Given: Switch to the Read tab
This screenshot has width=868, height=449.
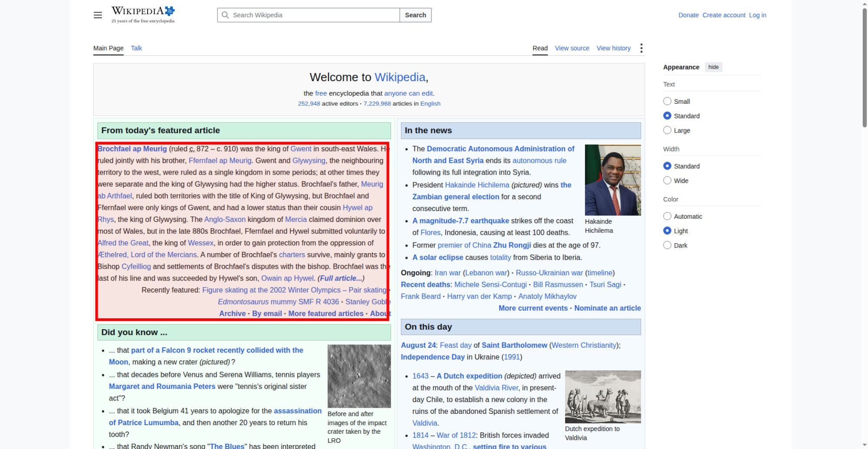Looking at the screenshot, I should (x=540, y=48).
